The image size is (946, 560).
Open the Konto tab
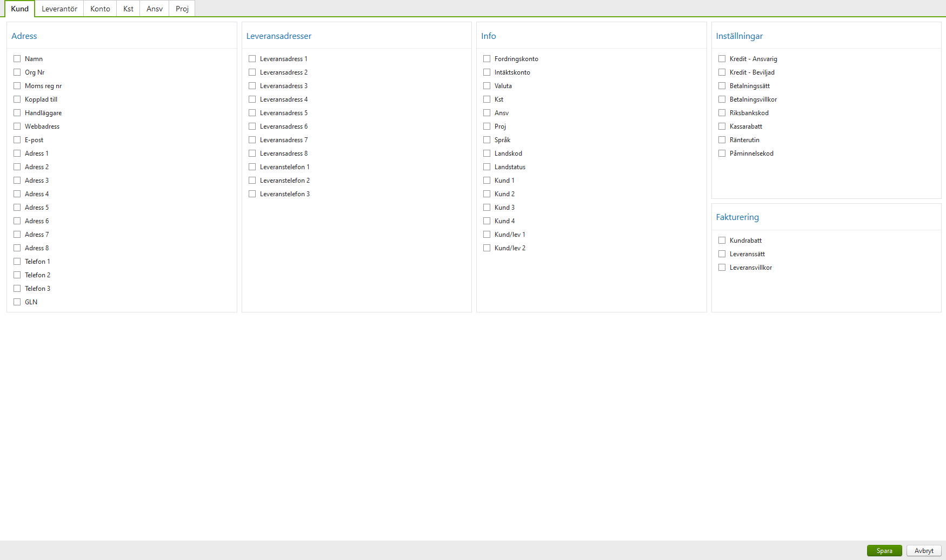(x=99, y=9)
